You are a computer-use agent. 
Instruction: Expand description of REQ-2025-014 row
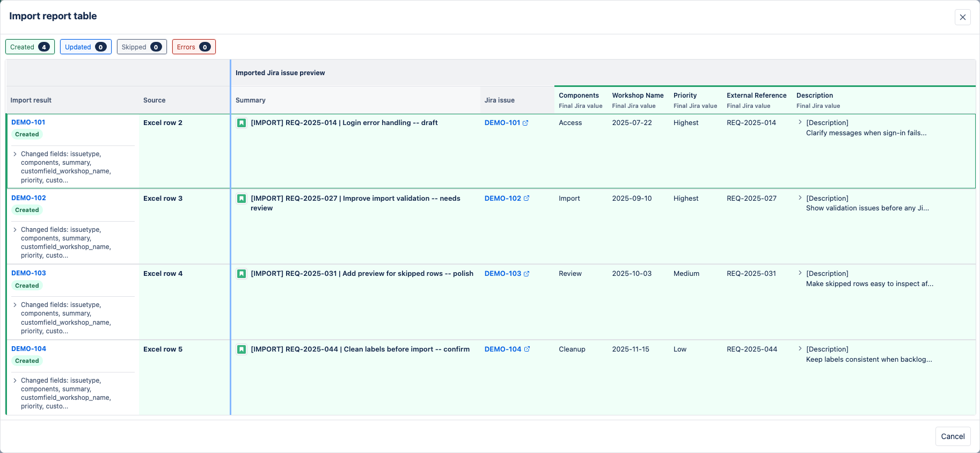(x=800, y=122)
